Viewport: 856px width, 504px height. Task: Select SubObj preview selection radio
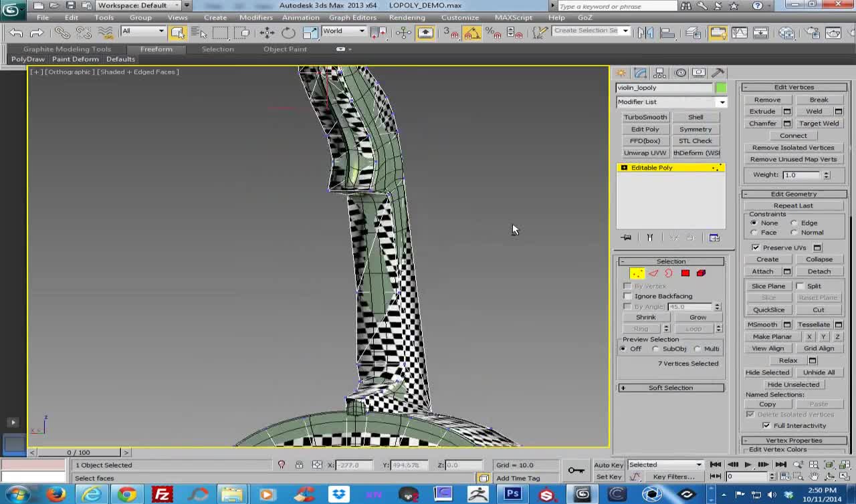656,349
